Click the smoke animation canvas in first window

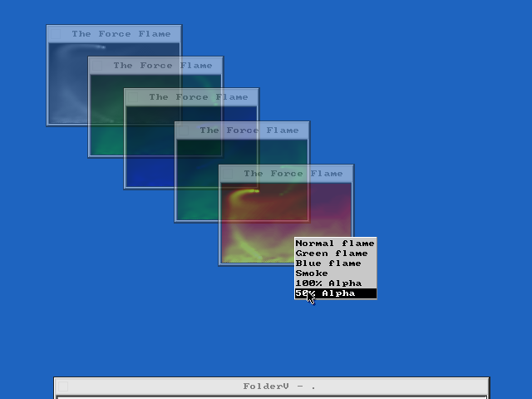(x=115, y=83)
